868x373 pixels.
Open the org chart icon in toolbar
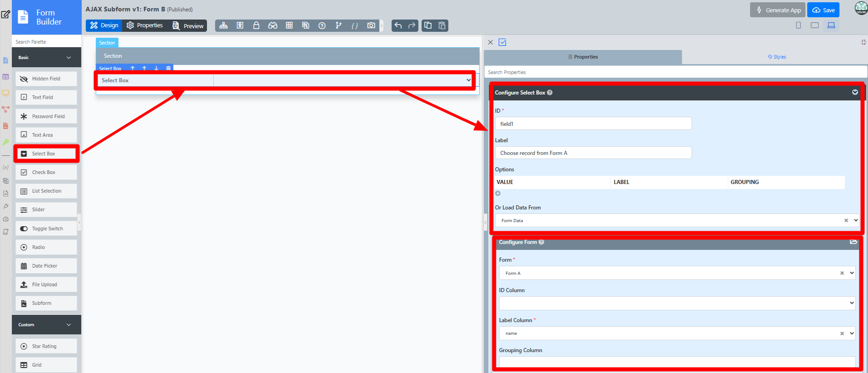pyautogui.click(x=224, y=25)
